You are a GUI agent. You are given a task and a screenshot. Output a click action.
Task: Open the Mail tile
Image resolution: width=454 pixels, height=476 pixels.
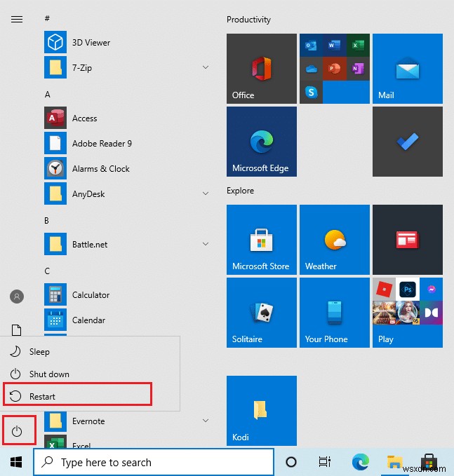pyautogui.click(x=408, y=69)
